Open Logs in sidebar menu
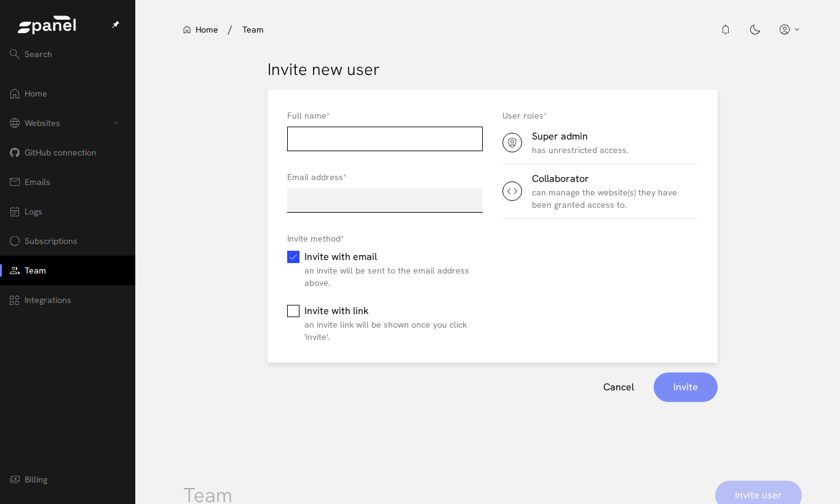 pyautogui.click(x=68, y=211)
